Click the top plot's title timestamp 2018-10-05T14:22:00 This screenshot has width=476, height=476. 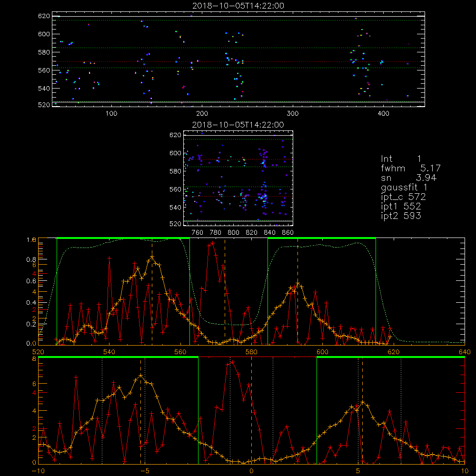(238, 6)
